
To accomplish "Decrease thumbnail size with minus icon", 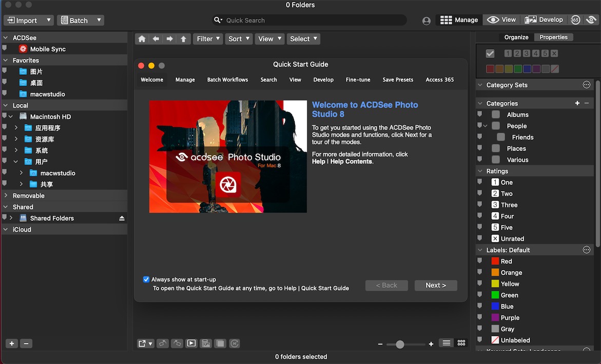I will [380, 344].
